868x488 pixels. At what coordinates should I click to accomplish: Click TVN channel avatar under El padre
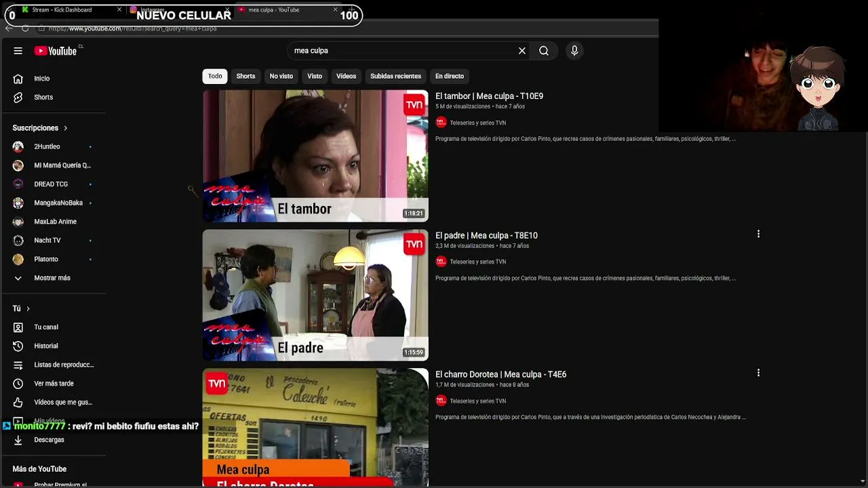coord(441,262)
